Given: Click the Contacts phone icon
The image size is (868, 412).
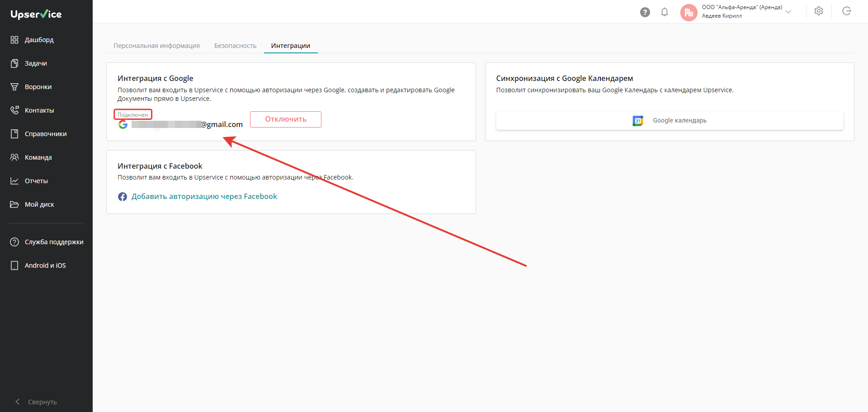Looking at the screenshot, I should pos(14,110).
